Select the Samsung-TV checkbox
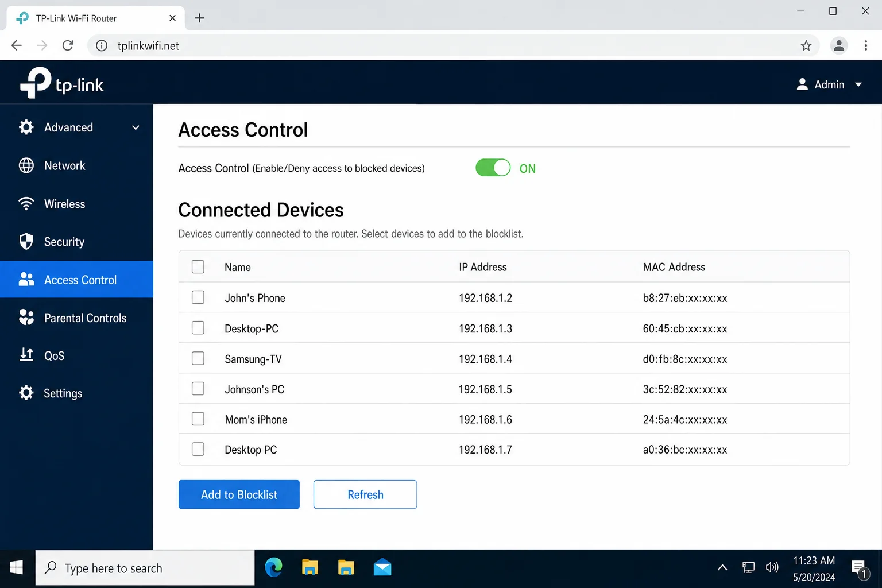 coord(198,358)
